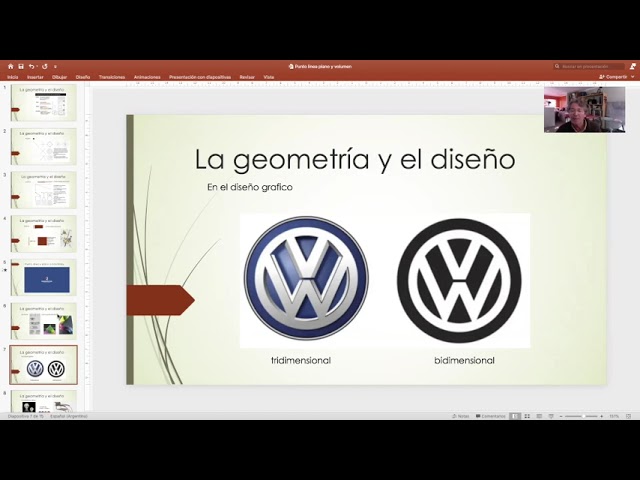
Task: Open the Vista ribbon tab
Action: [269, 77]
